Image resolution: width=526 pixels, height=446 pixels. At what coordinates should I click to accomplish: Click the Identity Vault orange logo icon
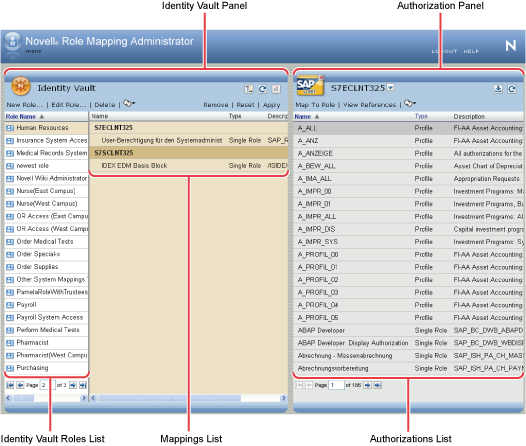pyautogui.click(x=21, y=86)
